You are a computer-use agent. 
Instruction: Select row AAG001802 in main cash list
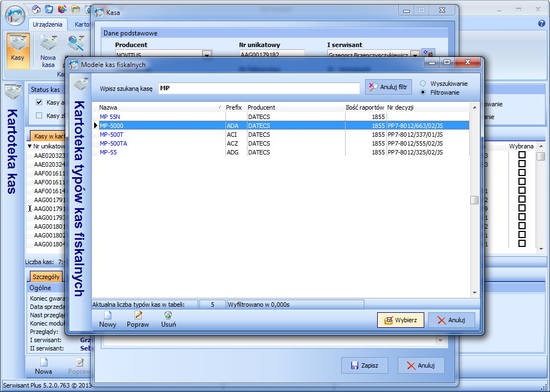[49, 235]
